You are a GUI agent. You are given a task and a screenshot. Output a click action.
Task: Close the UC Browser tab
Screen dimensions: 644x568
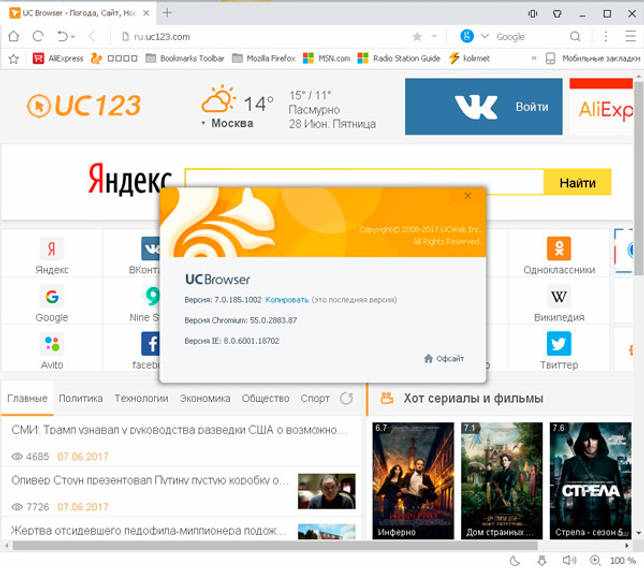tap(146, 13)
